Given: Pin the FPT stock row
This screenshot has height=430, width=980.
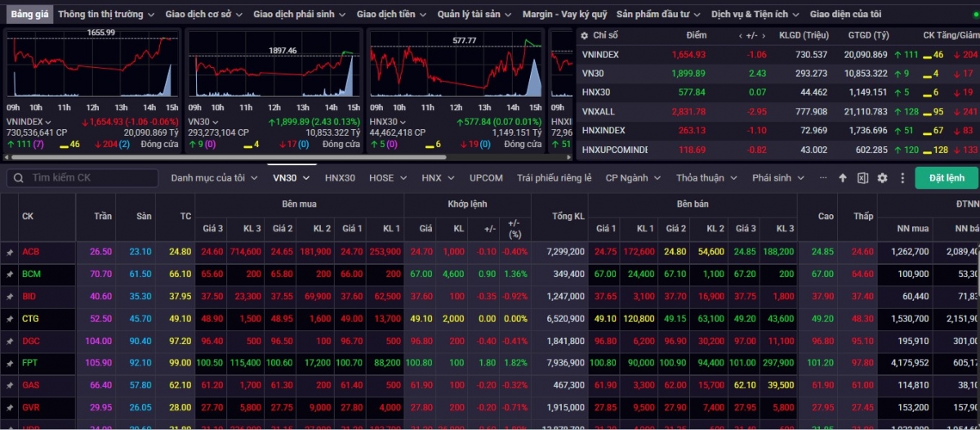Looking at the screenshot, I should tap(10, 363).
